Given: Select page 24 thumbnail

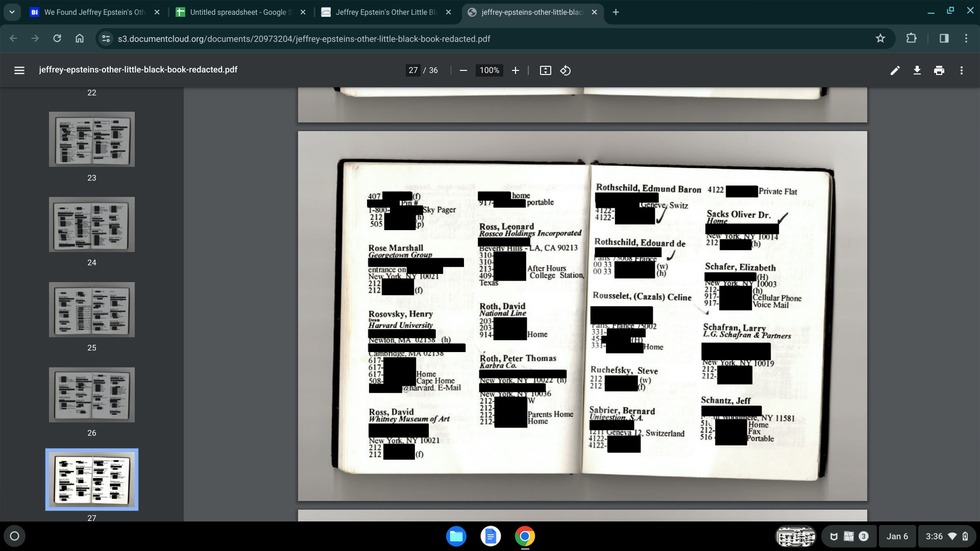Looking at the screenshot, I should pos(92,224).
